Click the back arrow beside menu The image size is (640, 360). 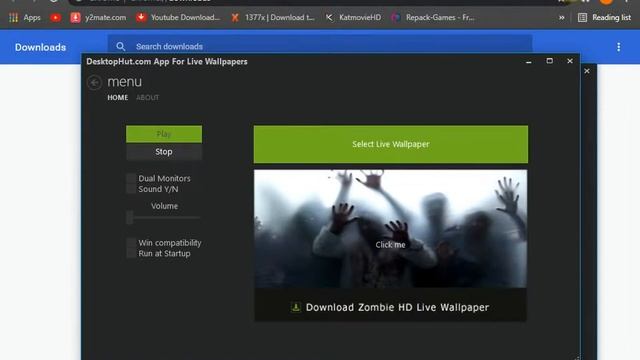pos(94,82)
